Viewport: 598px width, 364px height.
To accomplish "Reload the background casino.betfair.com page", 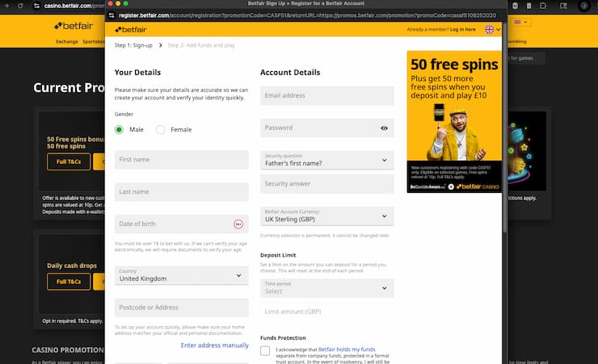I will click(x=20, y=6).
